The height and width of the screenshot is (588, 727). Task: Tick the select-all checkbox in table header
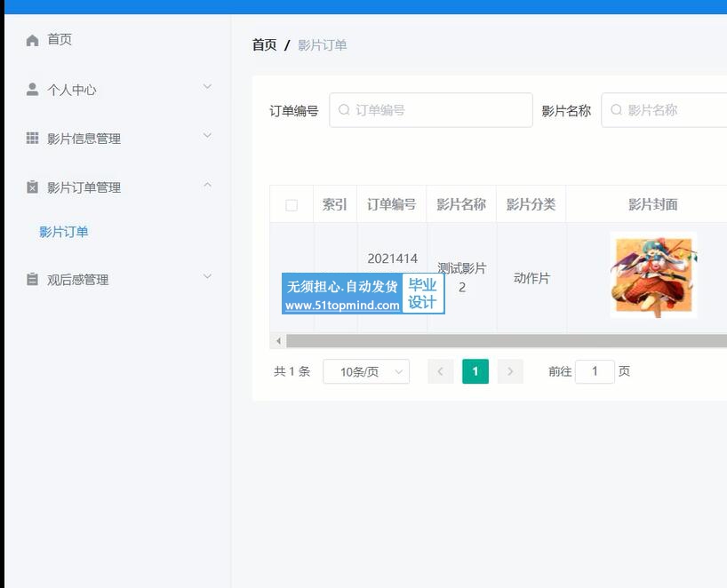292,205
